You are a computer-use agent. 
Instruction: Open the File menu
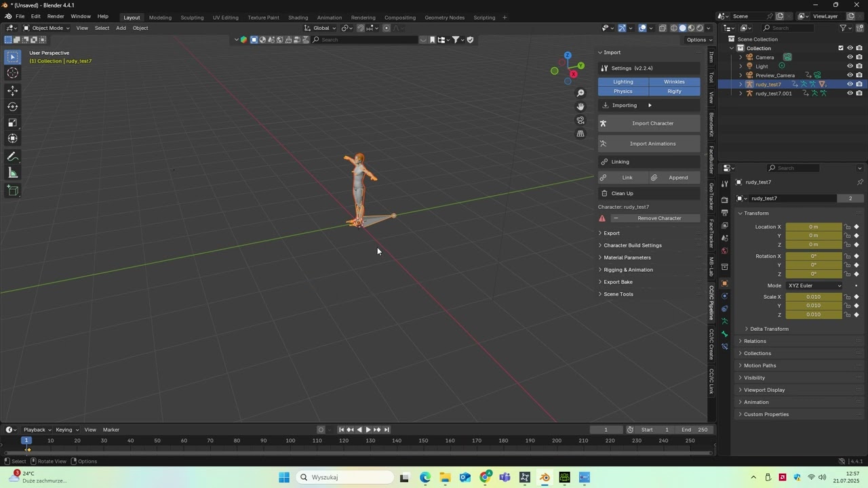point(20,16)
